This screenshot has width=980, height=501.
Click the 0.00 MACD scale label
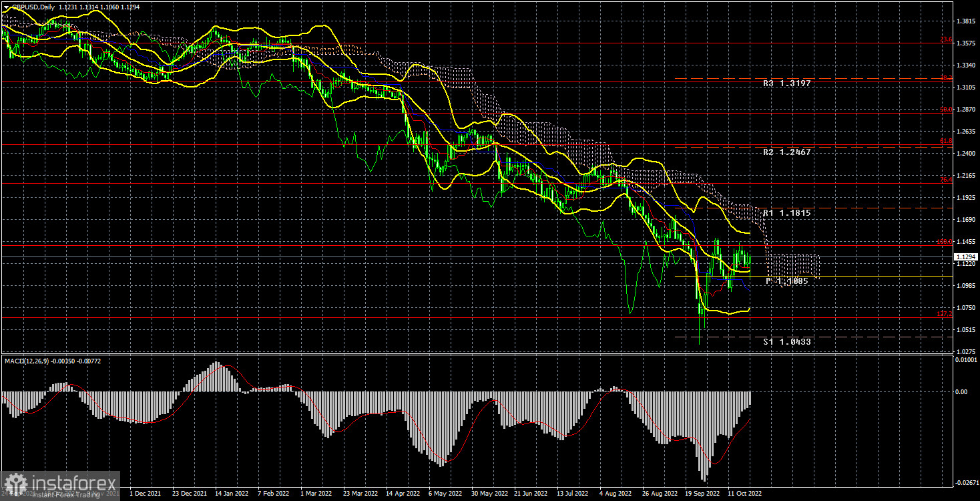(x=962, y=392)
